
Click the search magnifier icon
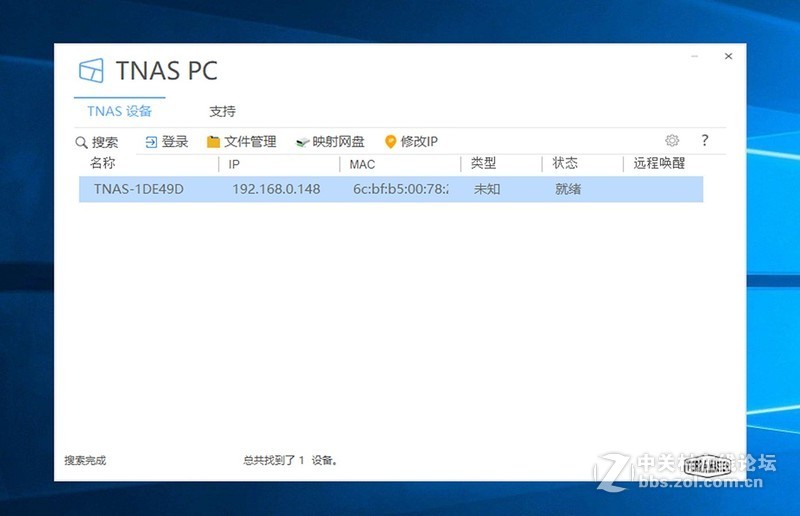(x=81, y=142)
